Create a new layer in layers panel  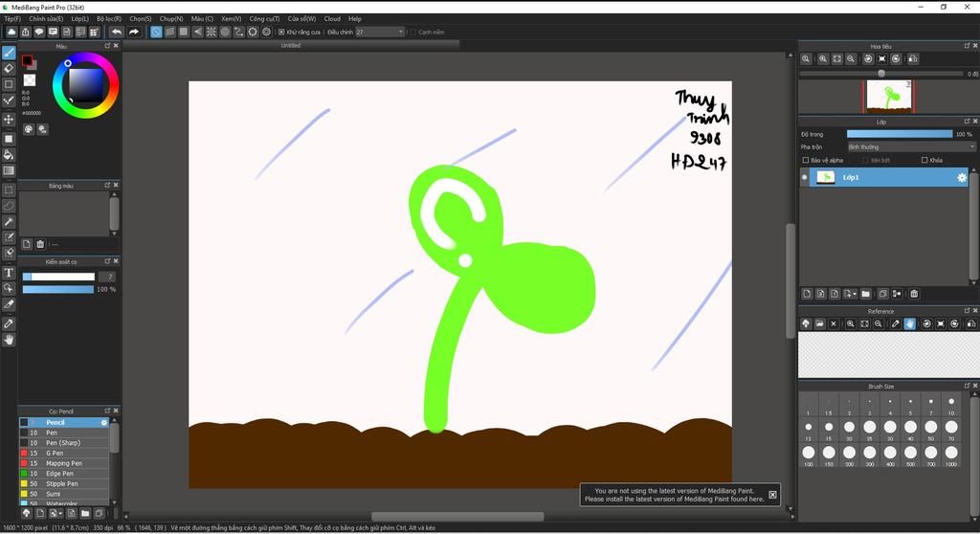click(807, 294)
